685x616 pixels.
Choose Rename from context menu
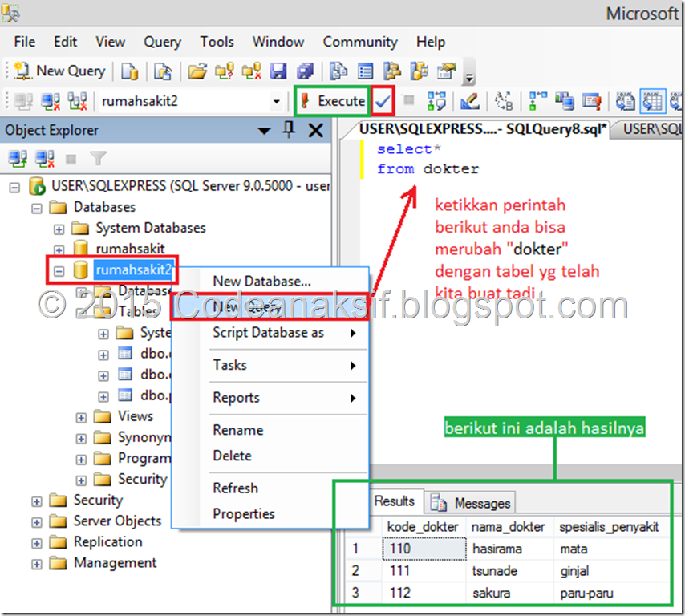[x=271, y=431]
